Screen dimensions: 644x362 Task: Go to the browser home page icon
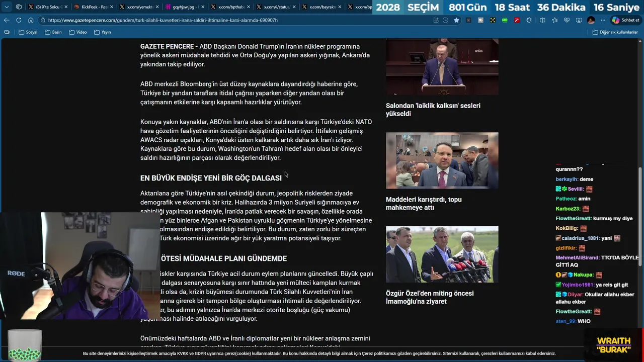coord(31,20)
